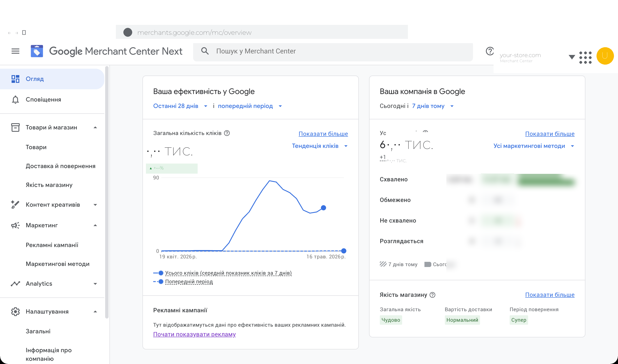
Task: Click Показати більше for total clicks
Action: (x=323, y=134)
